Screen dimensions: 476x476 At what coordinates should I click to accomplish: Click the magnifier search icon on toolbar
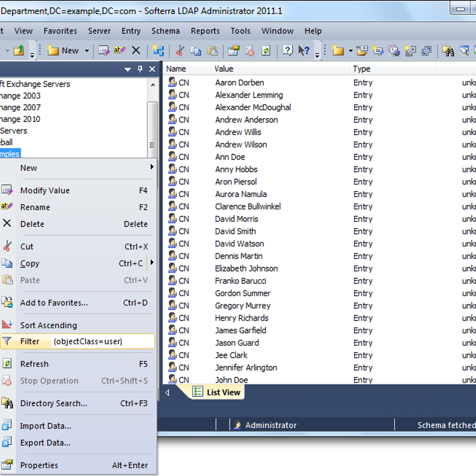coord(464,51)
